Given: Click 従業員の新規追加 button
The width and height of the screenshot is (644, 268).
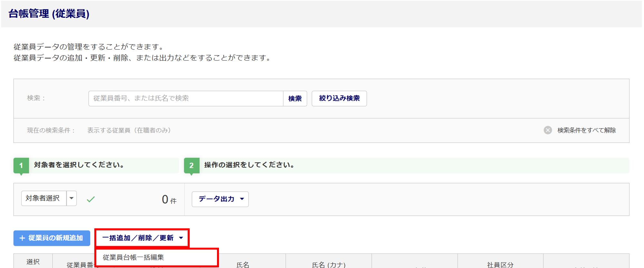Looking at the screenshot, I should (x=52, y=238).
